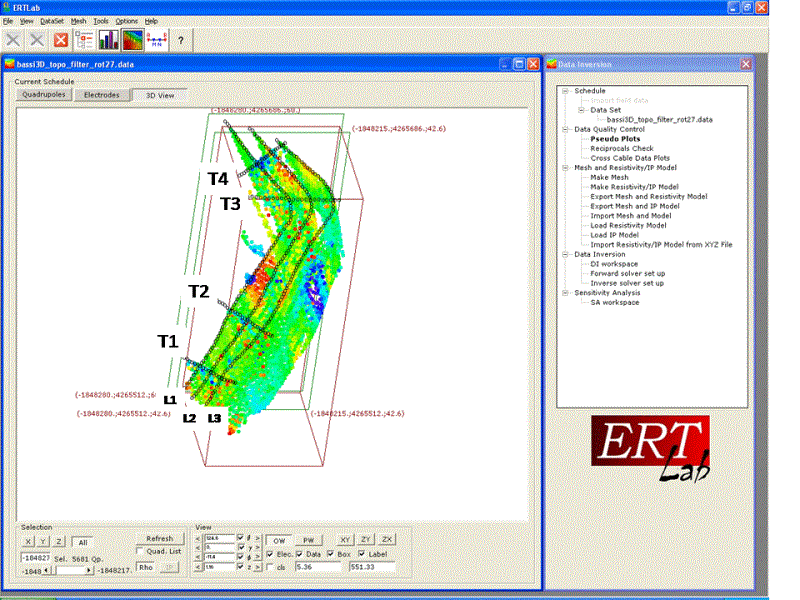Viewport: 800px width, 600px height.
Task: Click the right arrow of the z view row
Action: (x=258, y=566)
